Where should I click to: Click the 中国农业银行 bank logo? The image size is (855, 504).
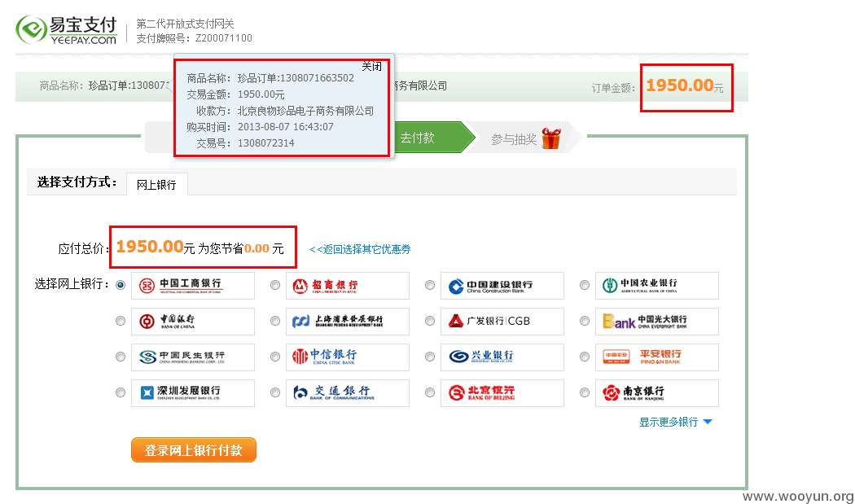tap(657, 286)
